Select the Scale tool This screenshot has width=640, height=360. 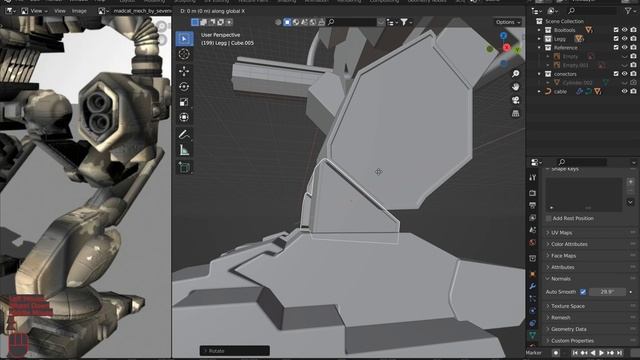pyautogui.click(x=184, y=102)
